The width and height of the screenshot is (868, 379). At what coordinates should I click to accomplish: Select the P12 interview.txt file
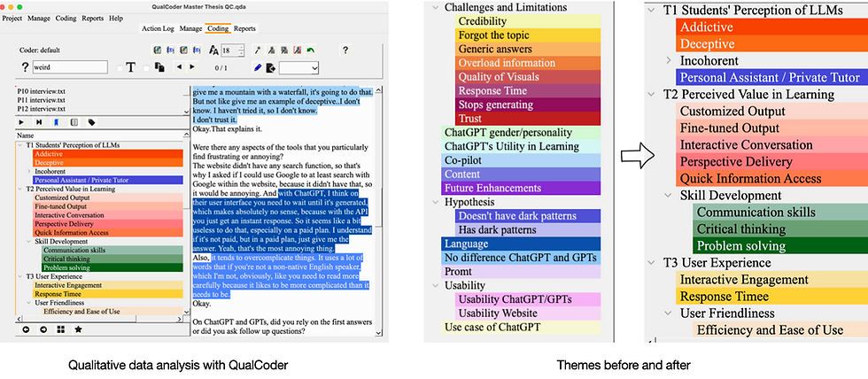[x=41, y=109]
